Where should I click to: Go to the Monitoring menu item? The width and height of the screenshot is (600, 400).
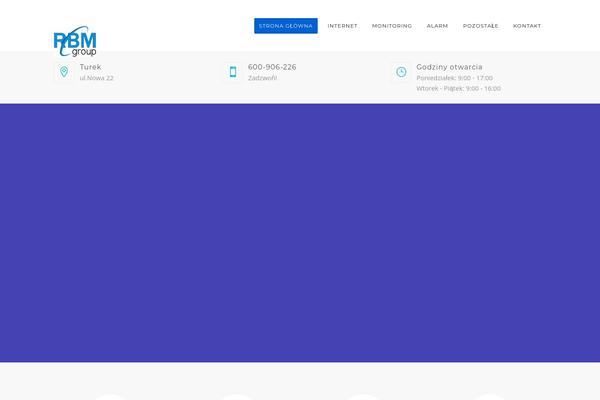click(x=392, y=26)
